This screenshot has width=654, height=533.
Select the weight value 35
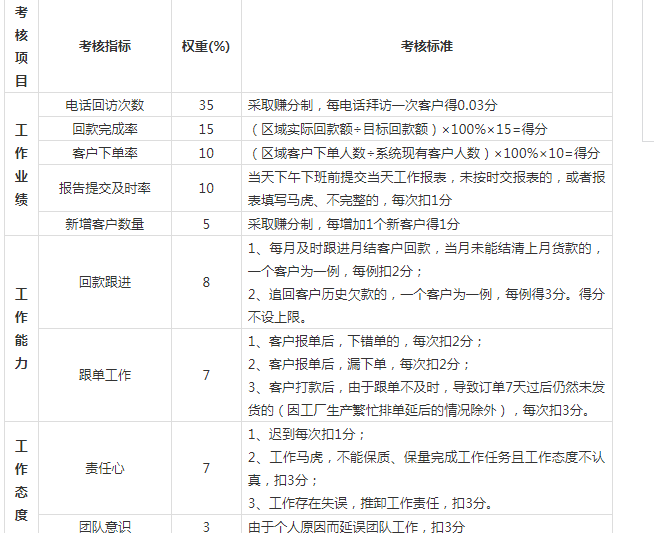206,105
